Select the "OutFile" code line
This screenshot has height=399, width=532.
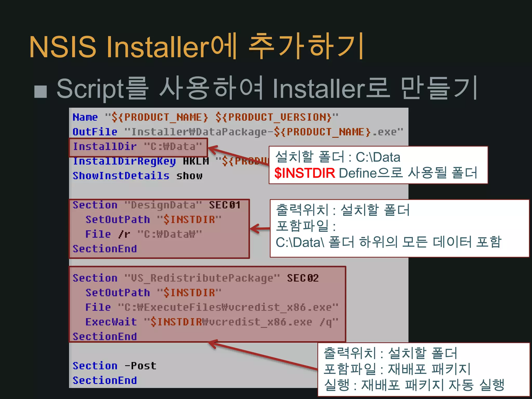tap(238, 132)
